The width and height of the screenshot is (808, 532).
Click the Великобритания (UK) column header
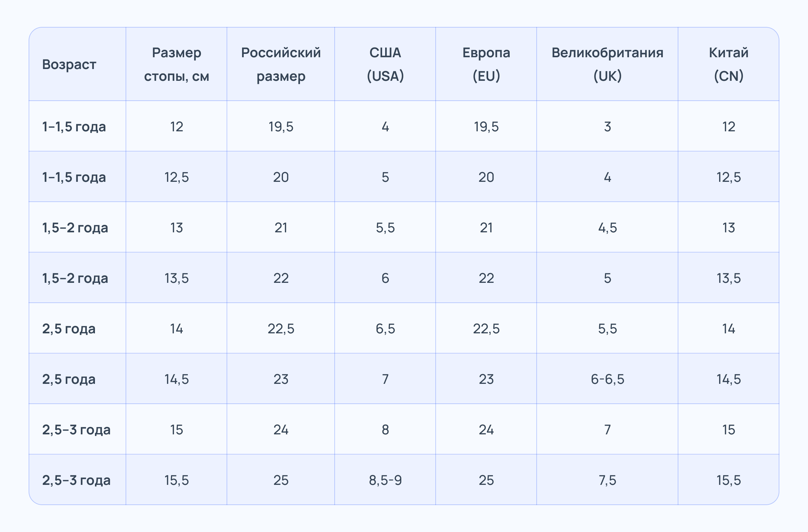tap(607, 64)
